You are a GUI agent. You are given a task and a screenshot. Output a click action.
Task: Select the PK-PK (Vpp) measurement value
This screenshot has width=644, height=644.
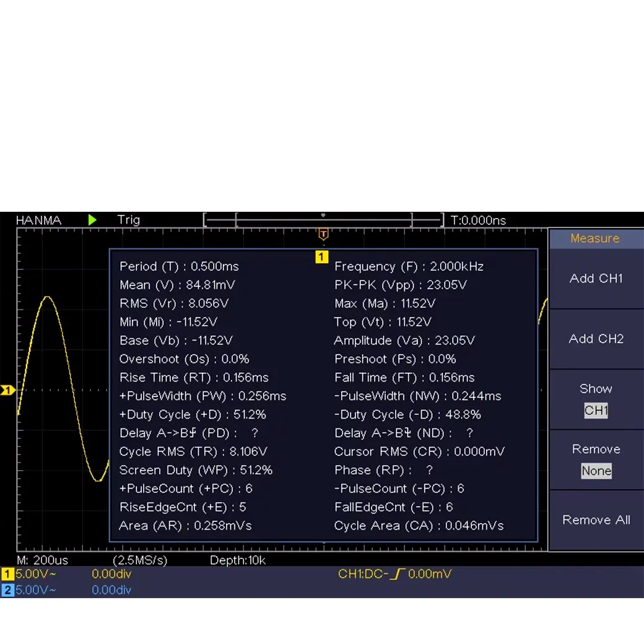click(446, 285)
